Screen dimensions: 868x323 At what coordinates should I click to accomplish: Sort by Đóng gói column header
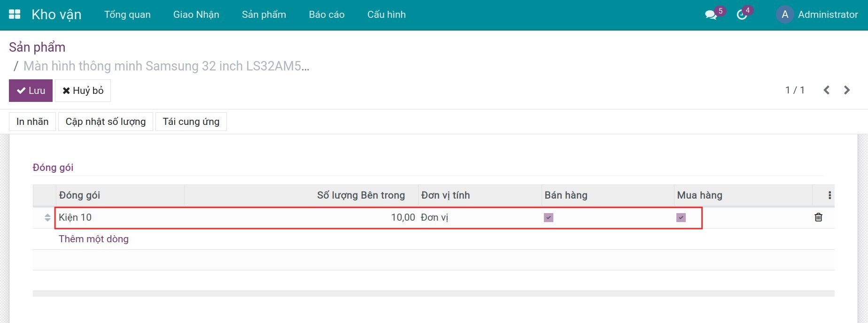[x=120, y=195]
